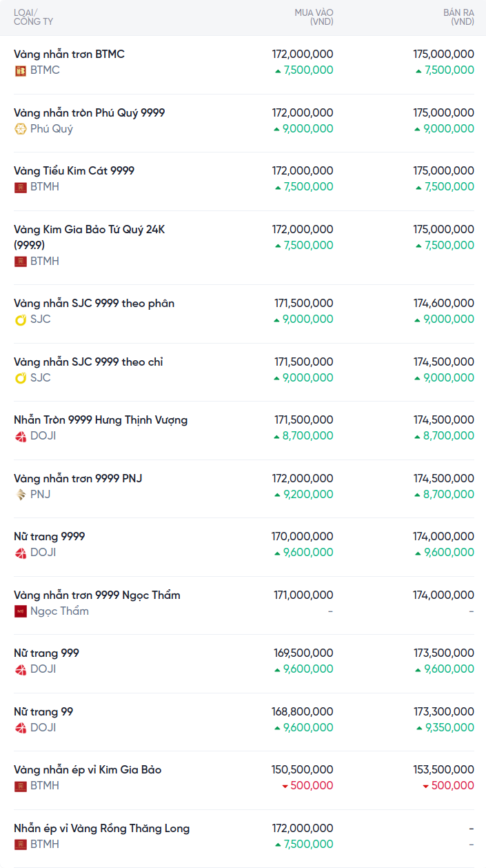Click red down arrow in Kim Gia Bảo buy price

pos(285,787)
